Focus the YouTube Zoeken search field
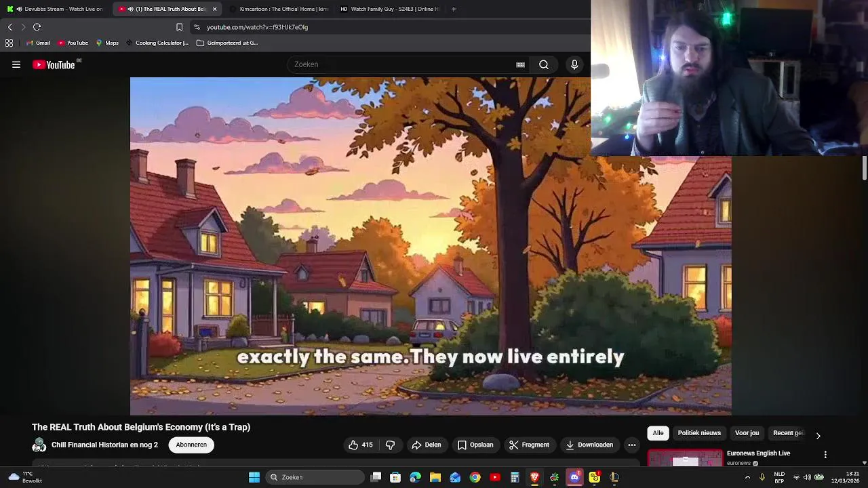868x488 pixels. tap(400, 64)
